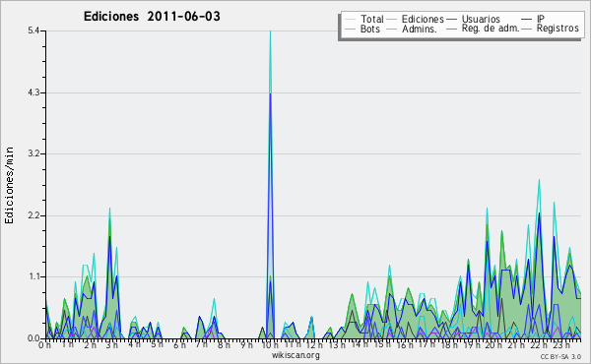Click the 22 h peak in the chart
591x364 pixels.
click(540, 181)
